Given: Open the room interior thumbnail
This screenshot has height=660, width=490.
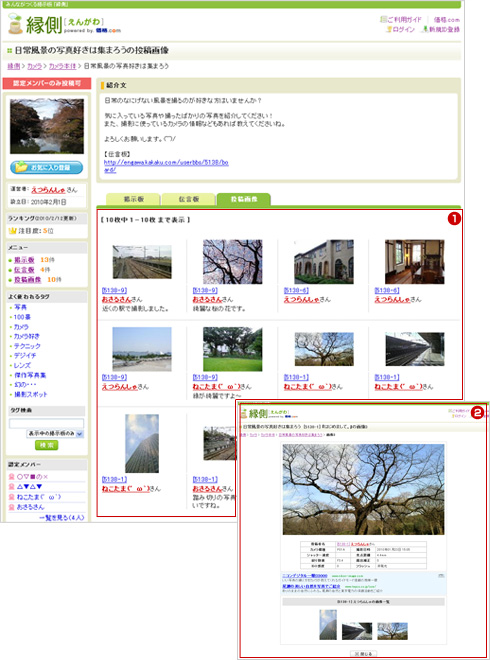Looking at the screenshot, I should [x=415, y=262].
